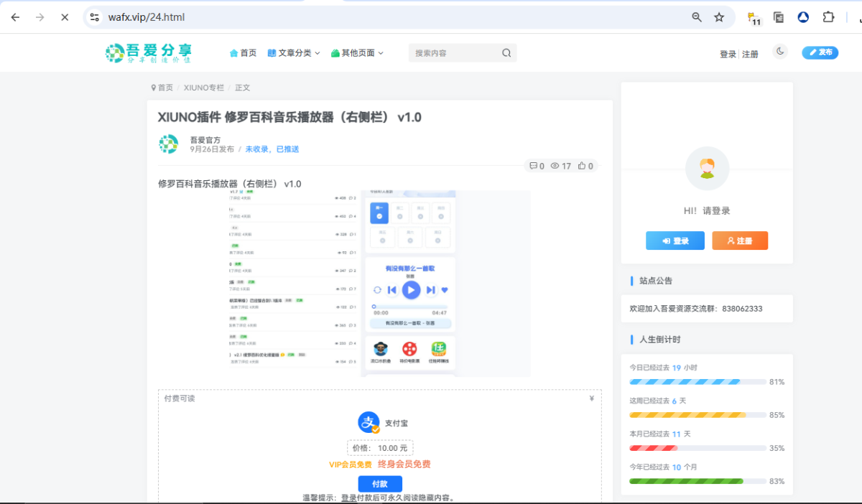This screenshot has height=504, width=862.
Task: Click the blue 登录 button in sidebar
Action: (x=675, y=241)
